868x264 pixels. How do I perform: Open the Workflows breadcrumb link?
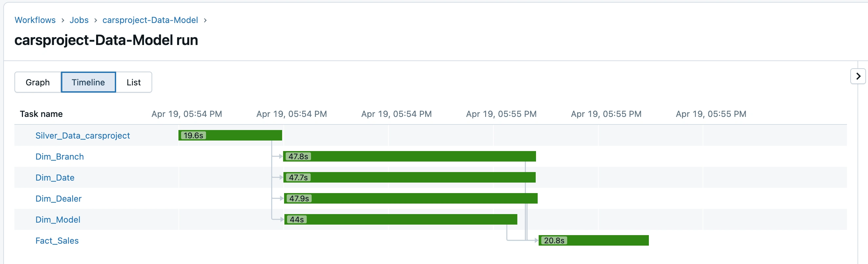tap(35, 20)
